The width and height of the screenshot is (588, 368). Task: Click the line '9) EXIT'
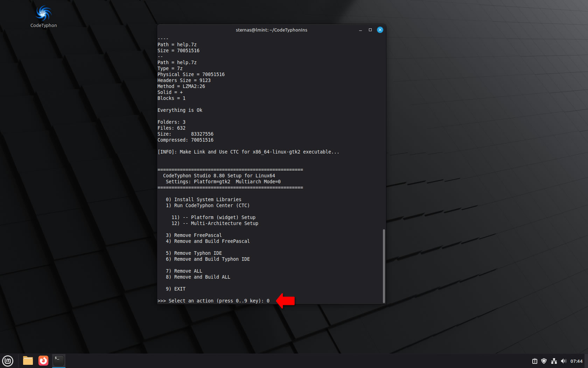pos(176,289)
